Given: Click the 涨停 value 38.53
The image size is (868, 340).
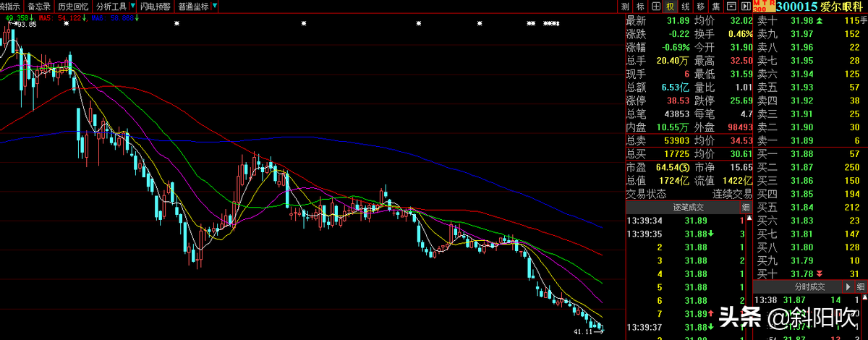Looking at the screenshot, I should click(678, 100).
